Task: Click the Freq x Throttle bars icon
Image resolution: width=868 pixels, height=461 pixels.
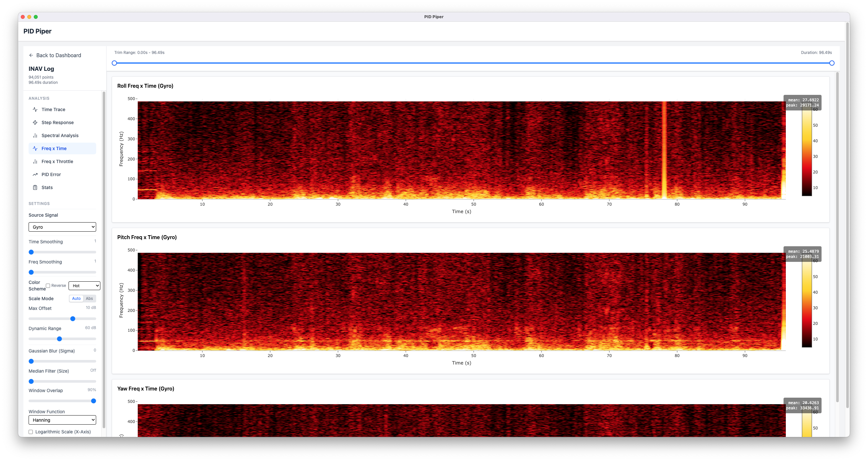Action: coord(35,161)
